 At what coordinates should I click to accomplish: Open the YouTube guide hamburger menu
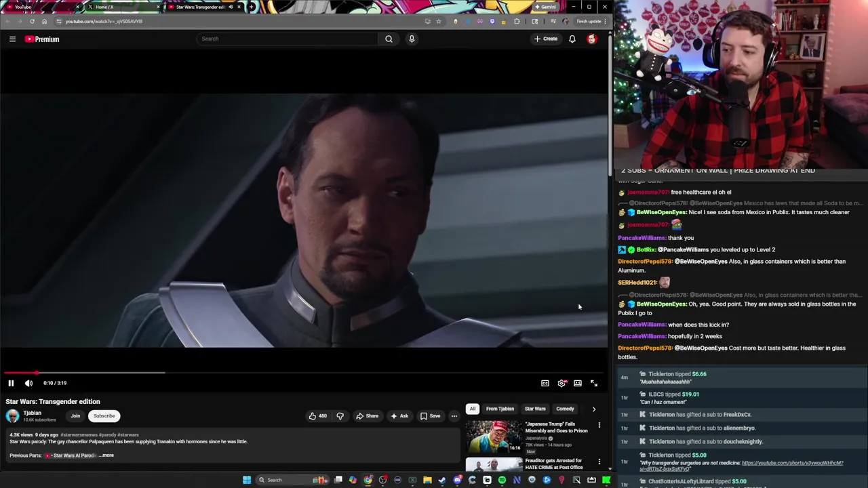click(12, 39)
